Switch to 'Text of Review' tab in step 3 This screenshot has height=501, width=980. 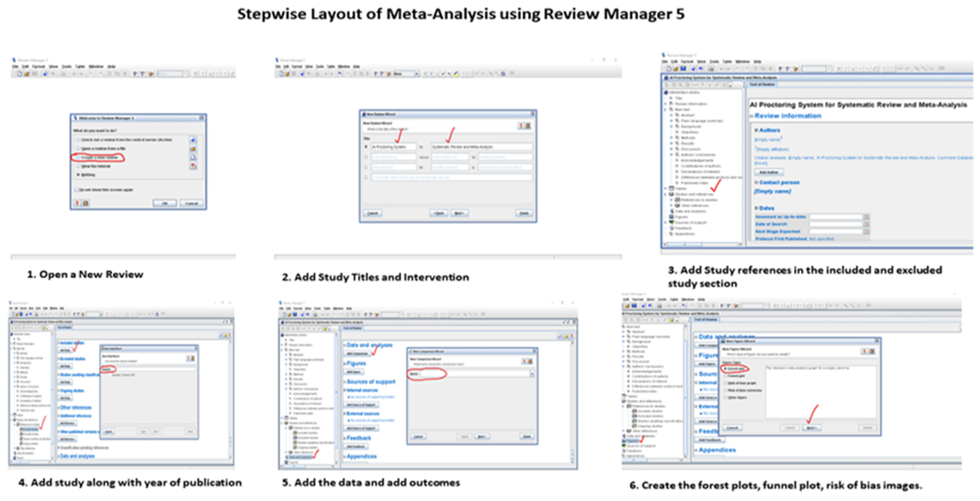[x=762, y=84]
